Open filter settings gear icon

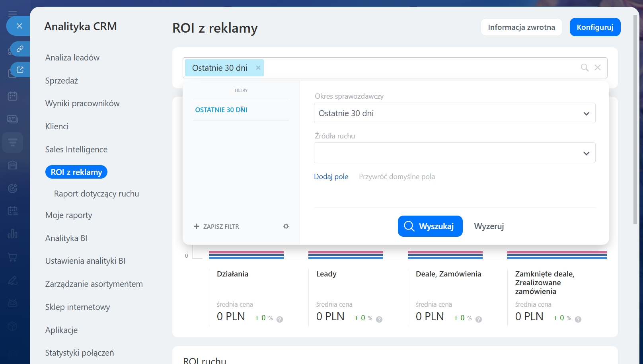click(286, 226)
